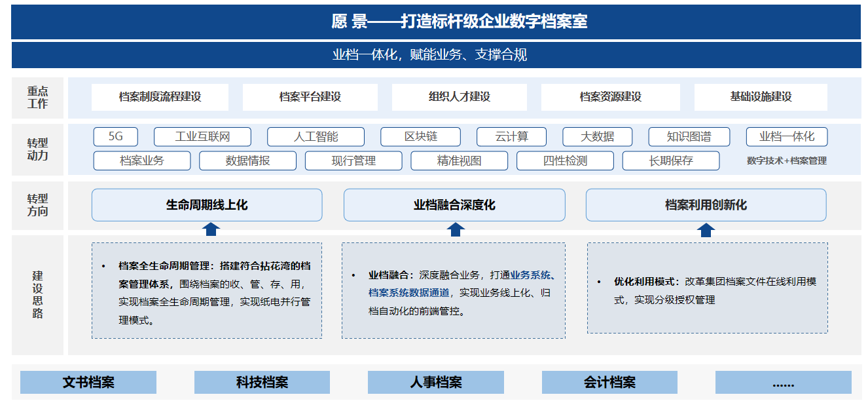Select the 业档一体化 tag in 转型动力 row

pyautogui.click(x=787, y=137)
